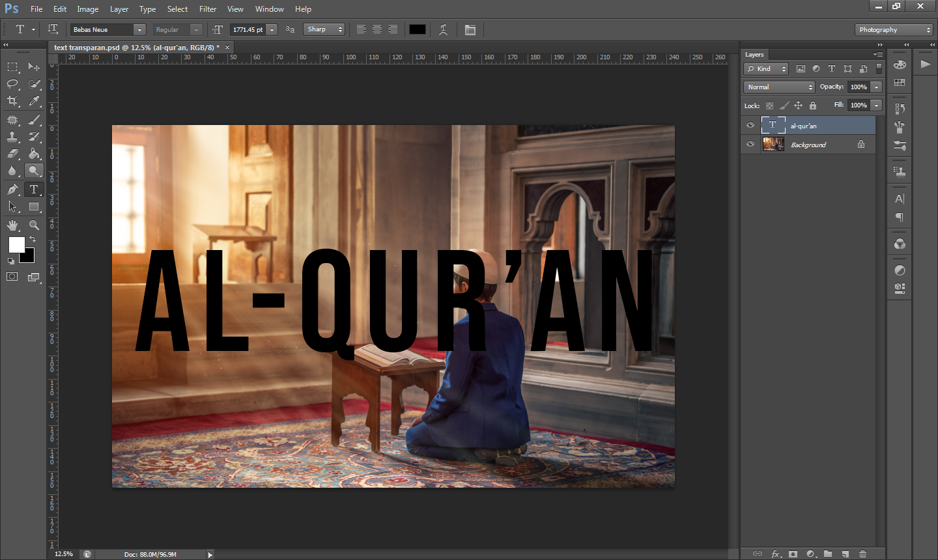Screen dimensions: 938x560
Task: Center align the text
Action: tap(377, 30)
